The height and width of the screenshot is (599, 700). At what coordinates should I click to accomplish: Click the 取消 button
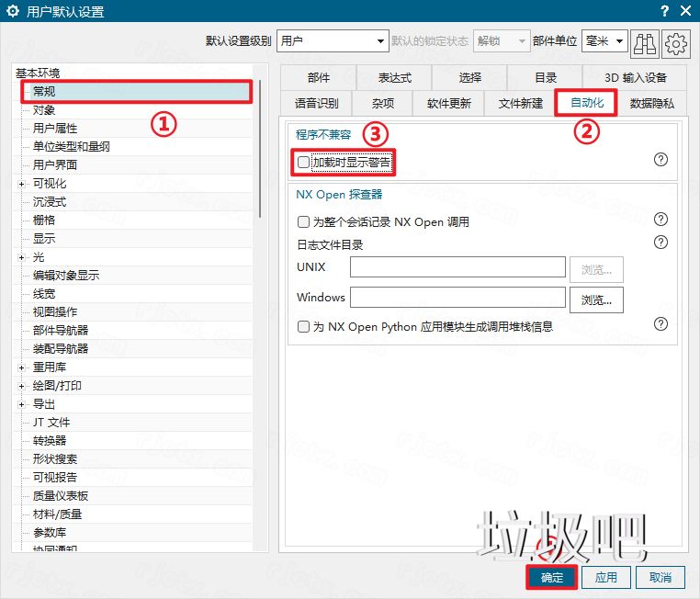click(660, 578)
